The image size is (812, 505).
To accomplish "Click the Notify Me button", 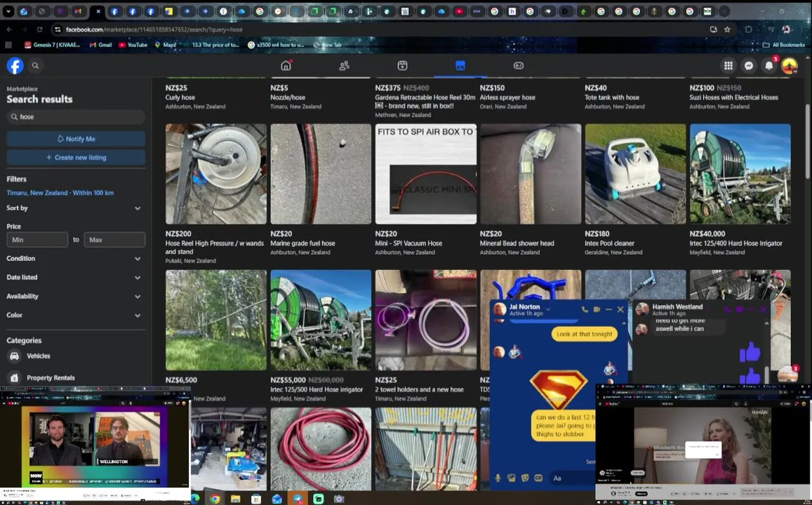I will pos(76,139).
